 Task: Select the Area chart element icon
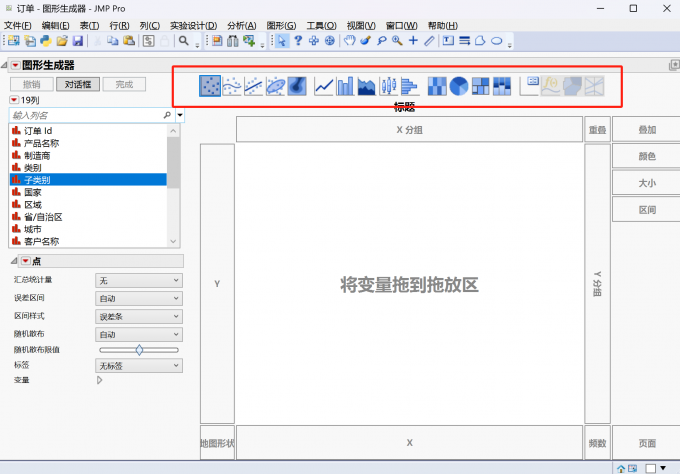click(367, 86)
